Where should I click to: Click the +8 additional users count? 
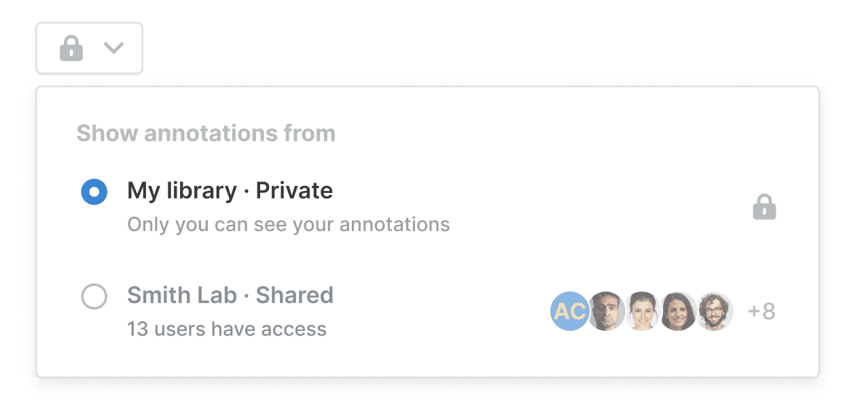[761, 311]
